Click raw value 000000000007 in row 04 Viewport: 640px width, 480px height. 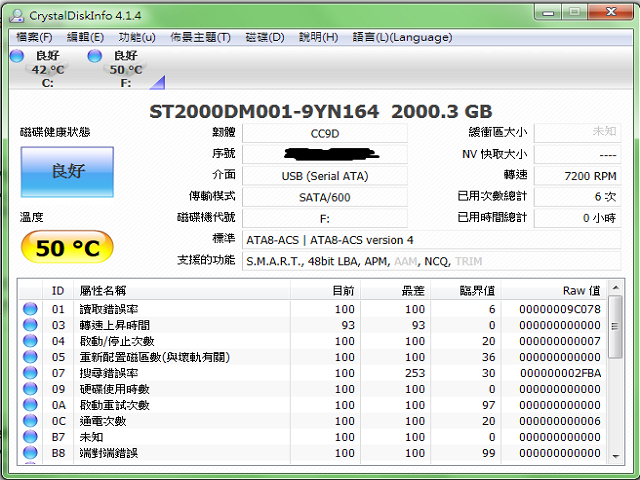(560, 341)
